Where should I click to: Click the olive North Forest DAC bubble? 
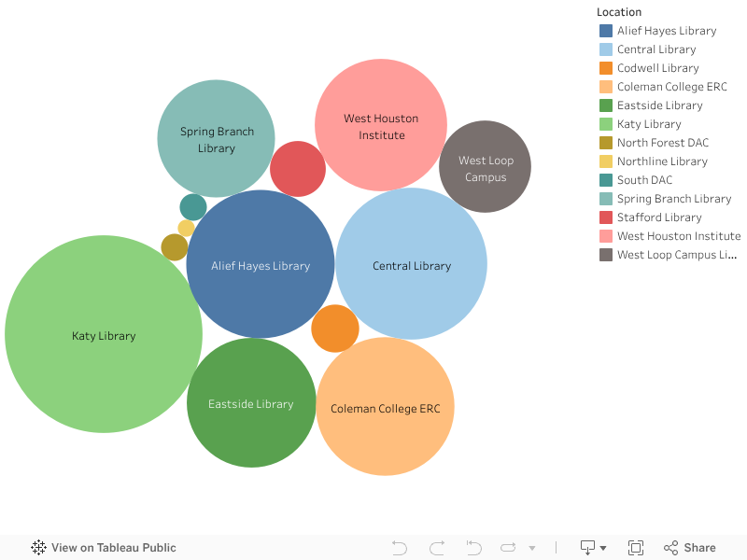click(175, 246)
